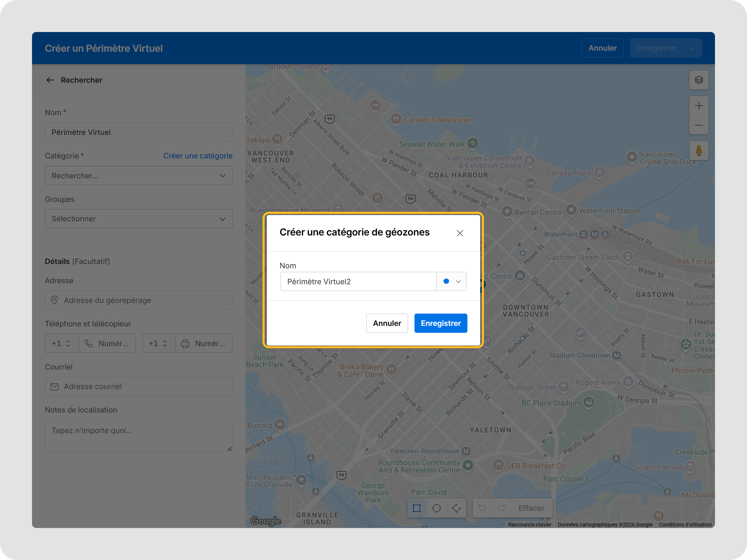This screenshot has height=560, width=747.
Task: Click back arrow next to Rechercher
Action: [x=50, y=80]
